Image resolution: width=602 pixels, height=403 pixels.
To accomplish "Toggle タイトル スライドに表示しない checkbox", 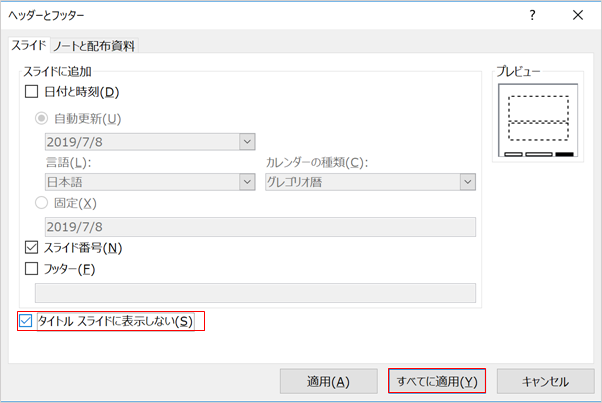I will point(26,321).
